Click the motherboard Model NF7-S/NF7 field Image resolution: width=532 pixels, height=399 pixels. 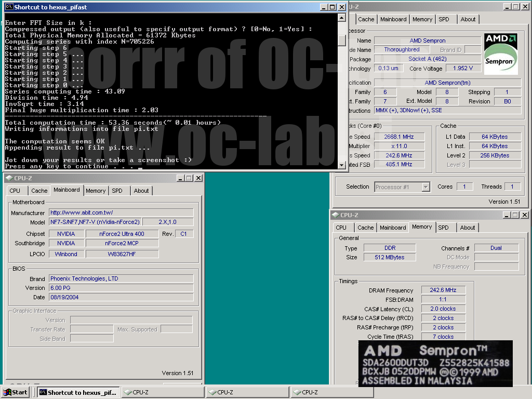coord(95,222)
